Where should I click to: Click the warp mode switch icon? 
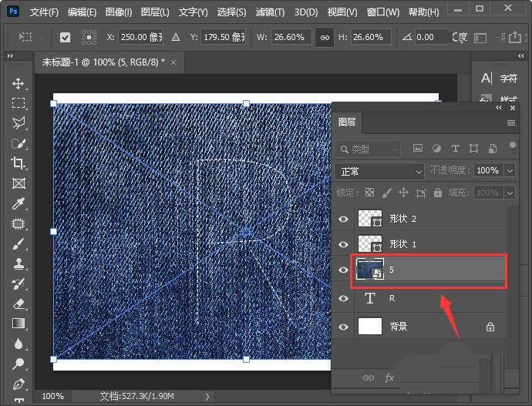click(x=480, y=37)
